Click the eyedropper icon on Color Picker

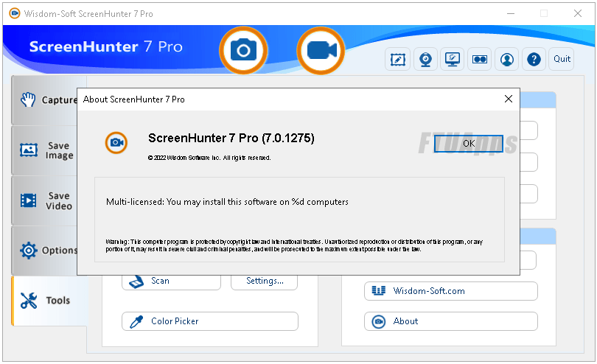click(x=136, y=322)
